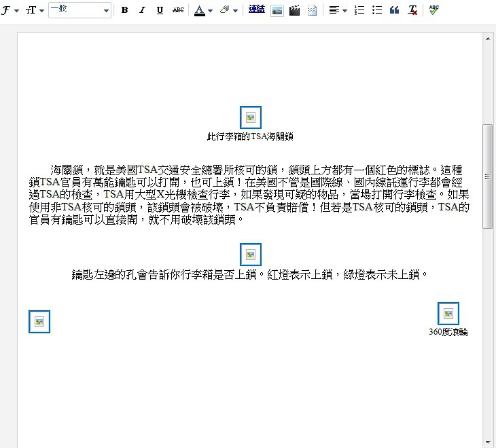
Task: Click the highlight color pen icon
Action: click(225, 10)
